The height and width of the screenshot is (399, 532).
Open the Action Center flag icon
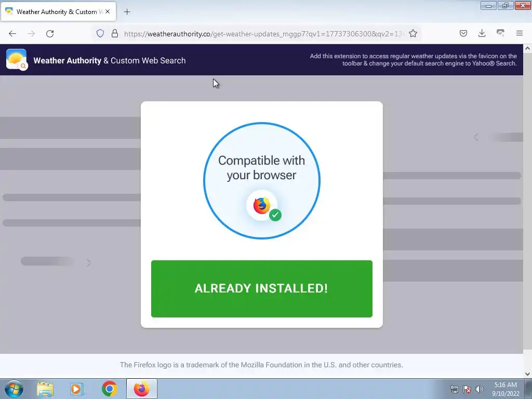467,389
